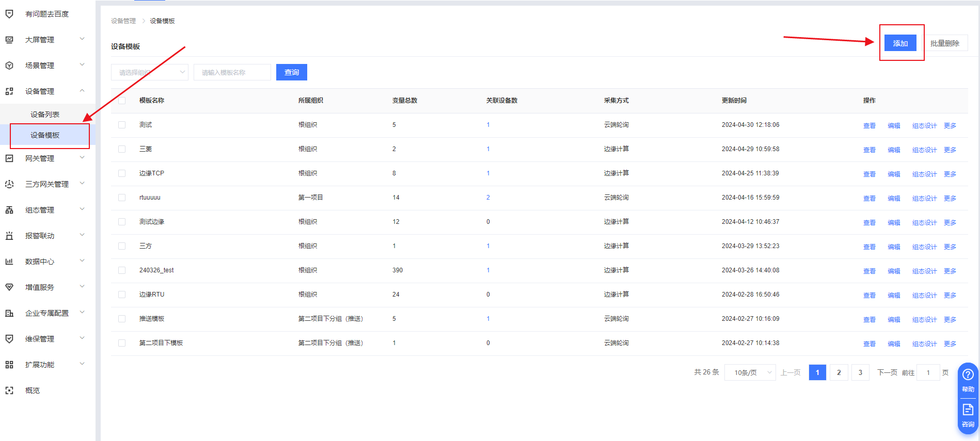The width and height of the screenshot is (980, 441).
Task: Select 设备模板 in the sidebar
Action: [x=45, y=135]
